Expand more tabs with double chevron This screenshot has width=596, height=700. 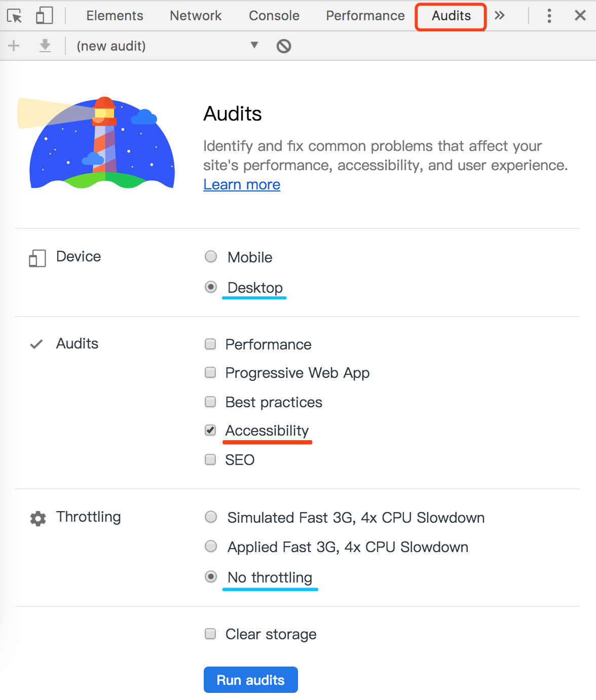(x=500, y=16)
